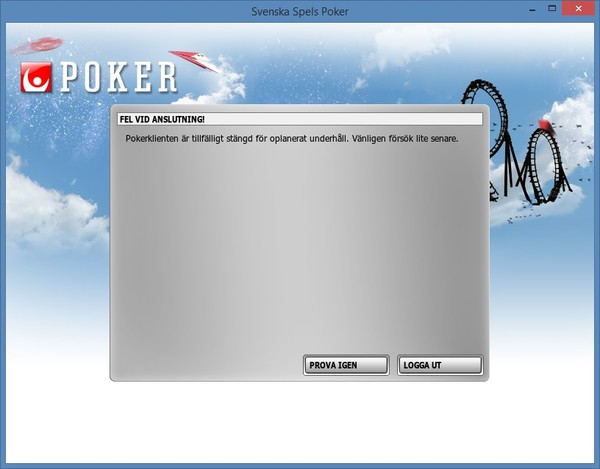Click the empty gray area of the error dialog
Screen dimensions: 600x469
click(299, 250)
